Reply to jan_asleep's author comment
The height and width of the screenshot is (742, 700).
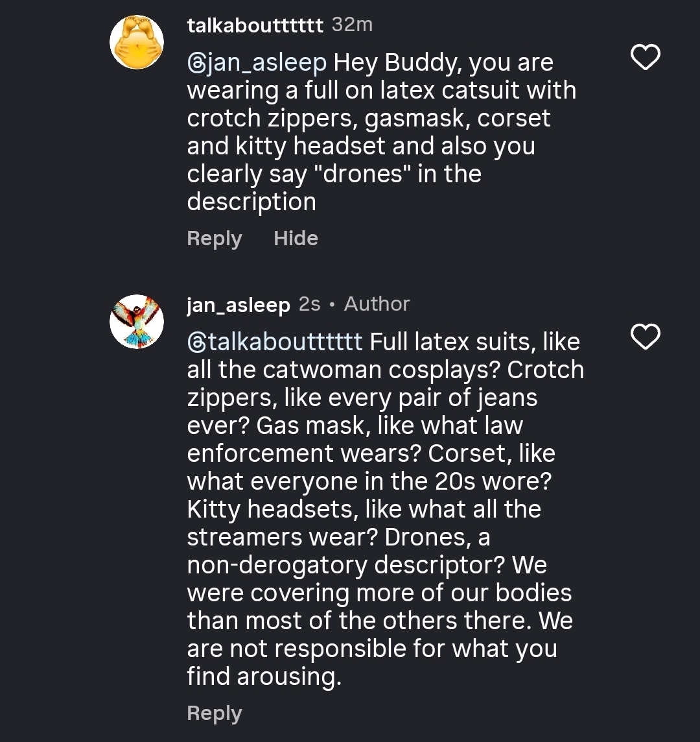click(x=214, y=713)
